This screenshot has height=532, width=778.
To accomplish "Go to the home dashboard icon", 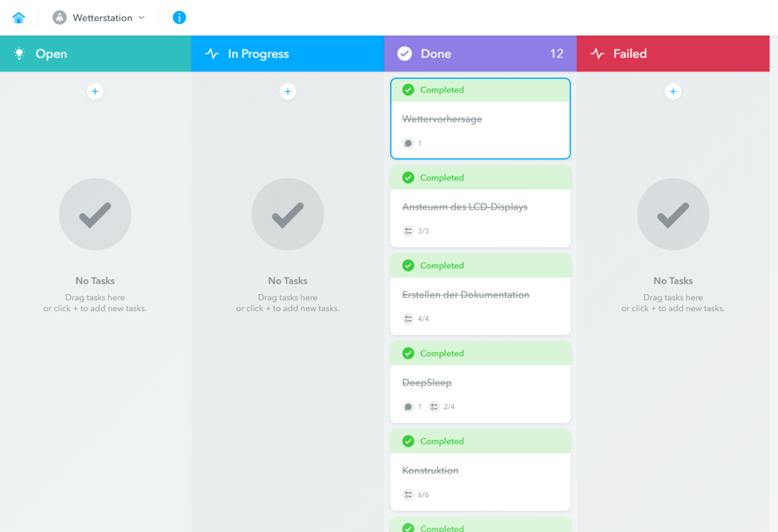I will (18, 17).
